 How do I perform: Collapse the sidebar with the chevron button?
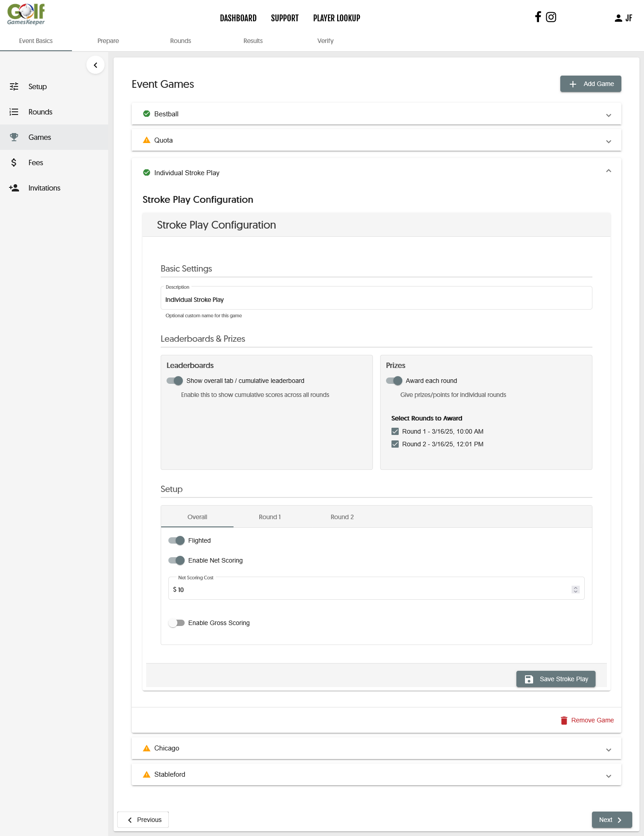pos(95,65)
